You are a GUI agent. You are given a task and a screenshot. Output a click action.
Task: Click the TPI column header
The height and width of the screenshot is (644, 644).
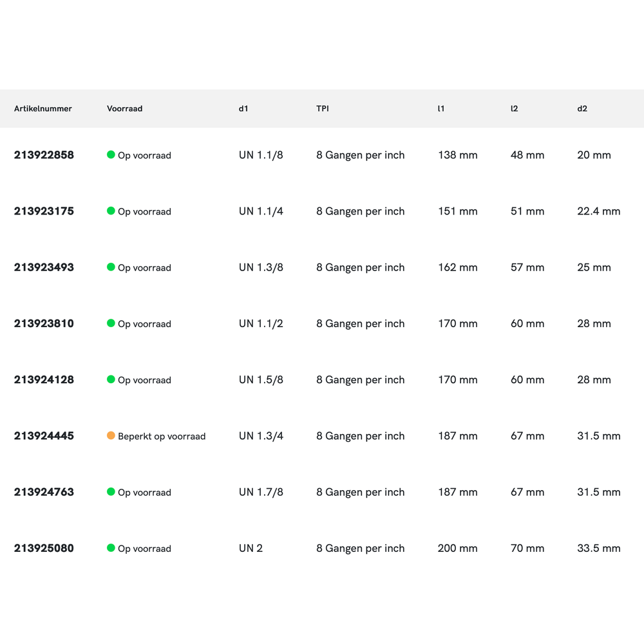pos(323,109)
